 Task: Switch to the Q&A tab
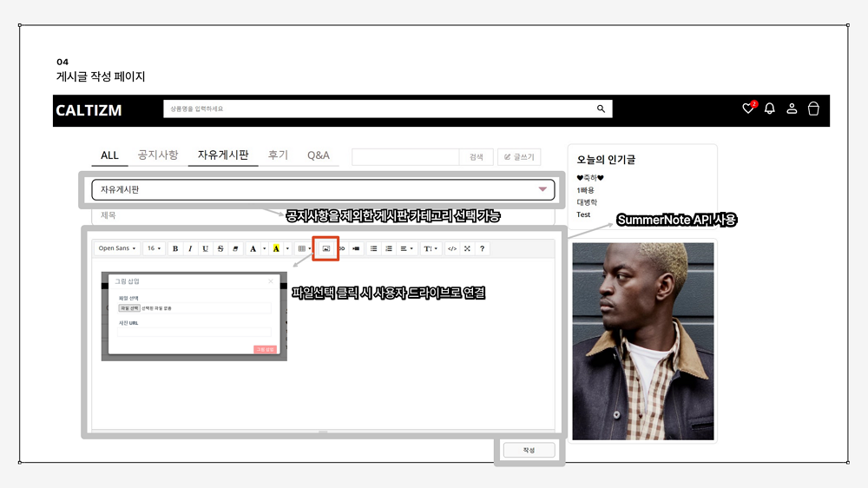[319, 155]
